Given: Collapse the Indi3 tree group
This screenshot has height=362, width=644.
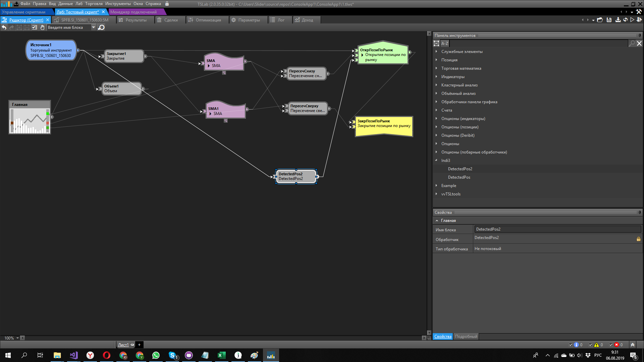Looking at the screenshot, I should 436,161.
